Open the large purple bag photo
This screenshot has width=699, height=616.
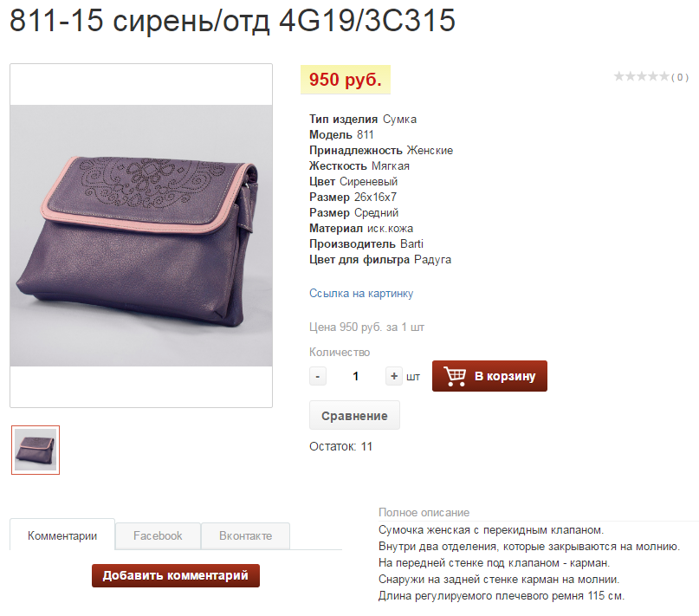141,236
